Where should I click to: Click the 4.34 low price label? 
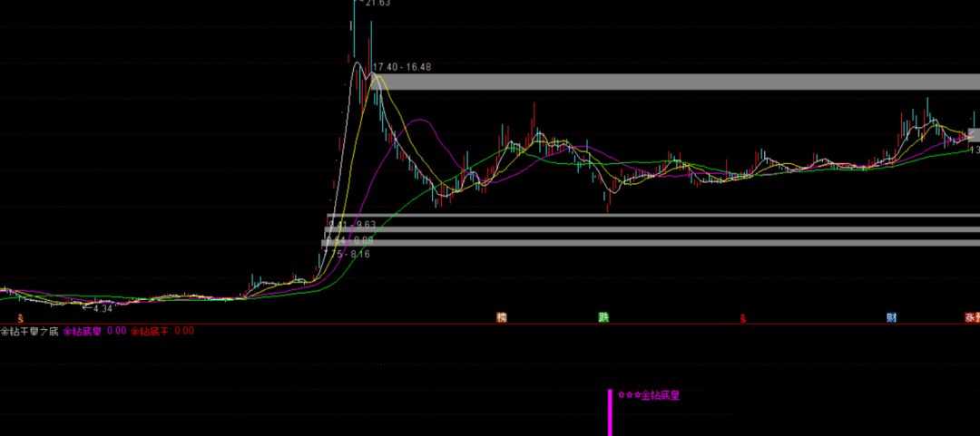point(102,309)
